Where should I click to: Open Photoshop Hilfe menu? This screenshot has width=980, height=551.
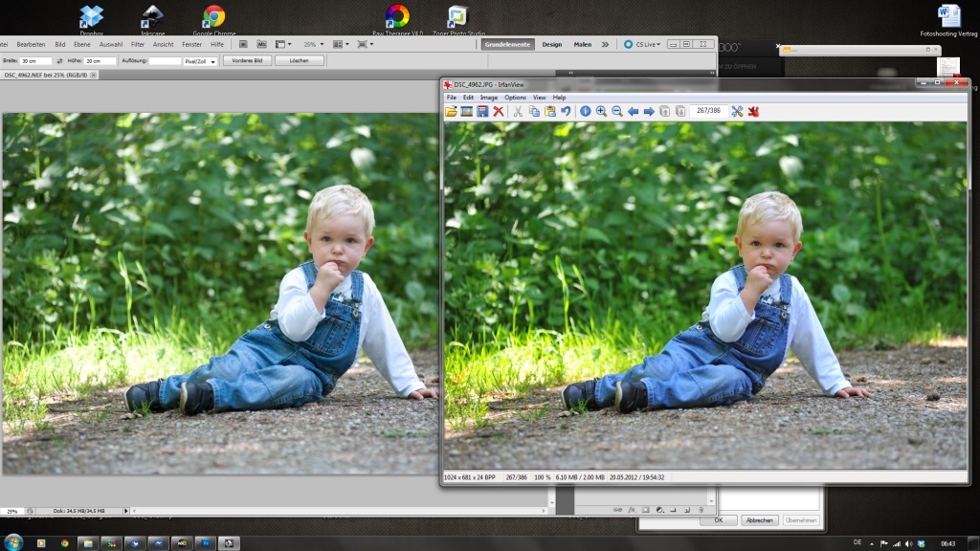coord(217,44)
